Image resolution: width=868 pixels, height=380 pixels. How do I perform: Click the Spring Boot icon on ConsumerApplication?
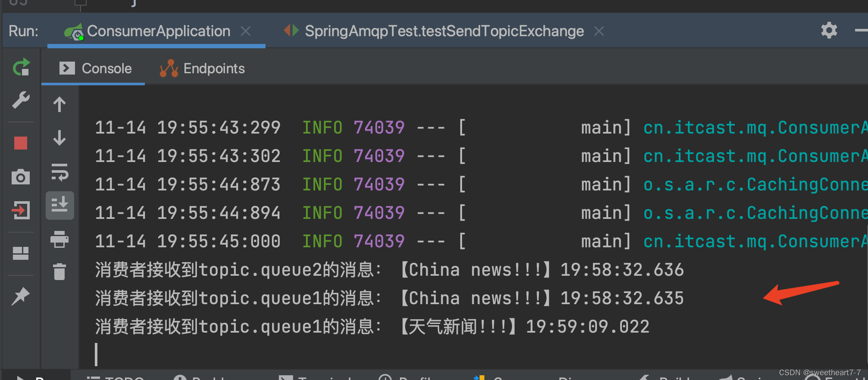pos(74,31)
